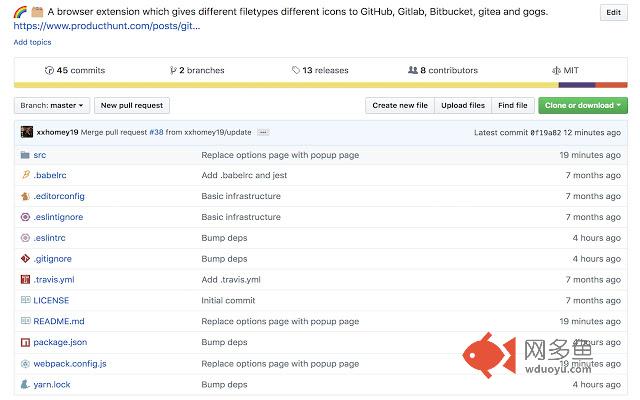Click the New pull request button
640x400 pixels.
(x=132, y=105)
